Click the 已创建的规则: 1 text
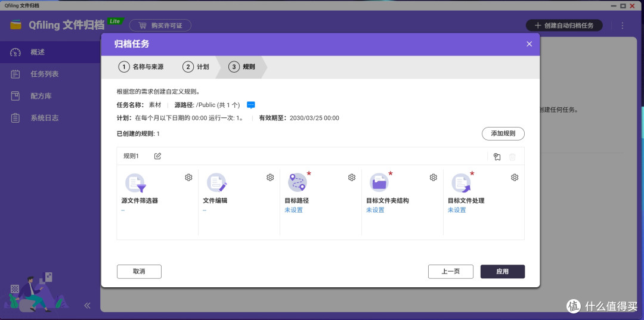This screenshot has width=644, height=320. coord(138,133)
